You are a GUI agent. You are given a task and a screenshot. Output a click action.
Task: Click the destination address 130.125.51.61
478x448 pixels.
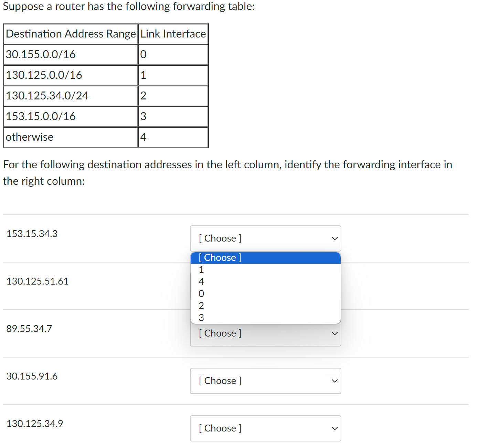[x=37, y=281]
